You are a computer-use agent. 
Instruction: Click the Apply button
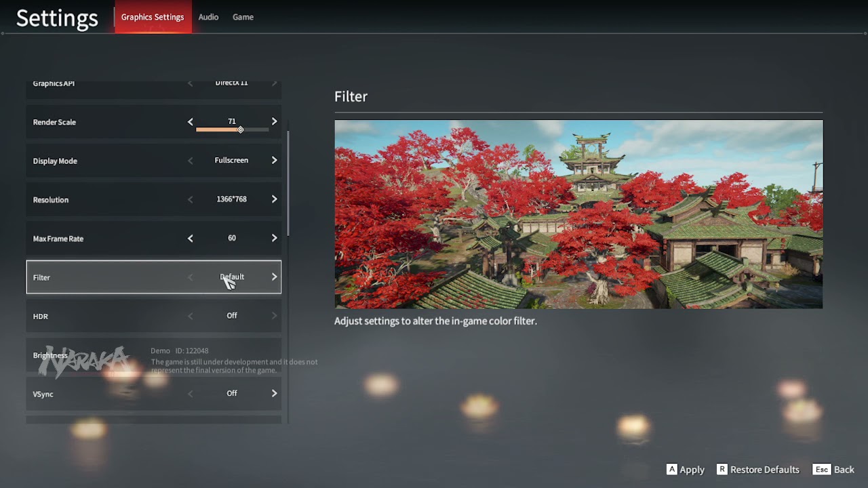(686, 469)
